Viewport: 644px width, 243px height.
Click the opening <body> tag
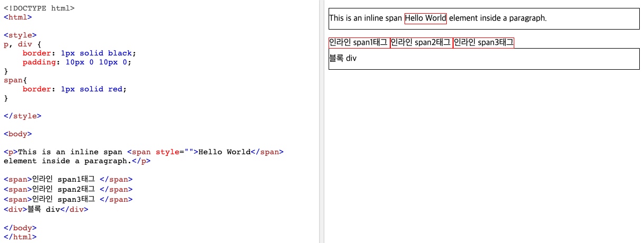(x=18, y=134)
